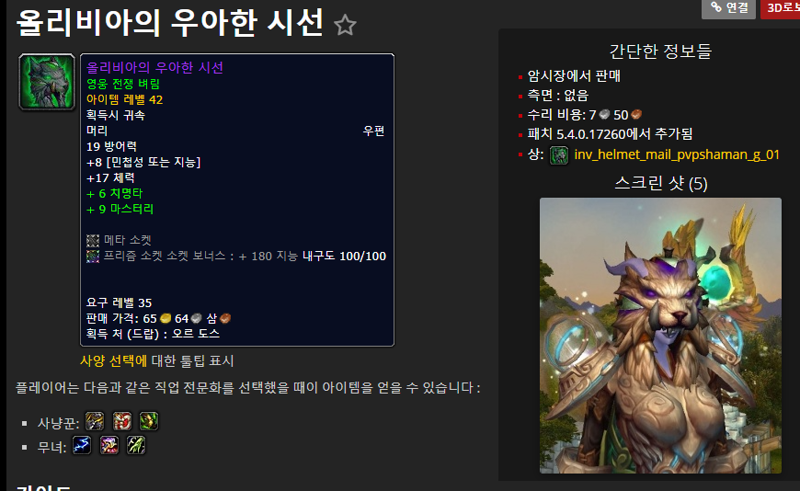Click the silver coin icon in repair cost
The height and width of the screenshot is (491, 800).
(605, 115)
